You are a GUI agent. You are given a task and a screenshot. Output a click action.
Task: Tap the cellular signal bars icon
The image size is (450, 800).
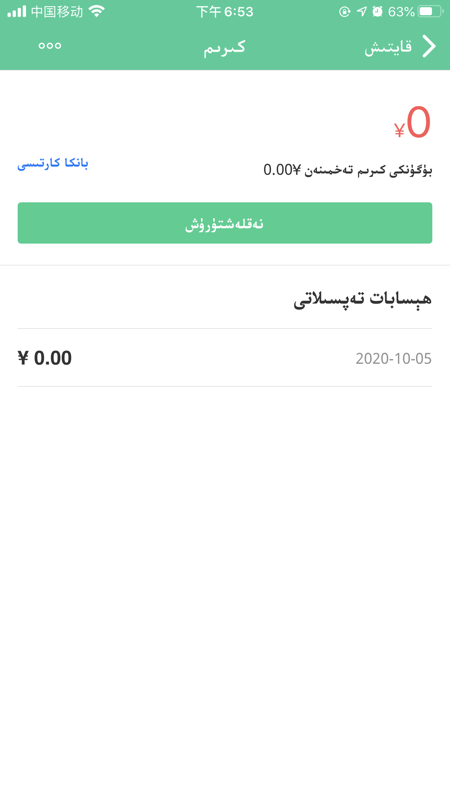point(16,12)
